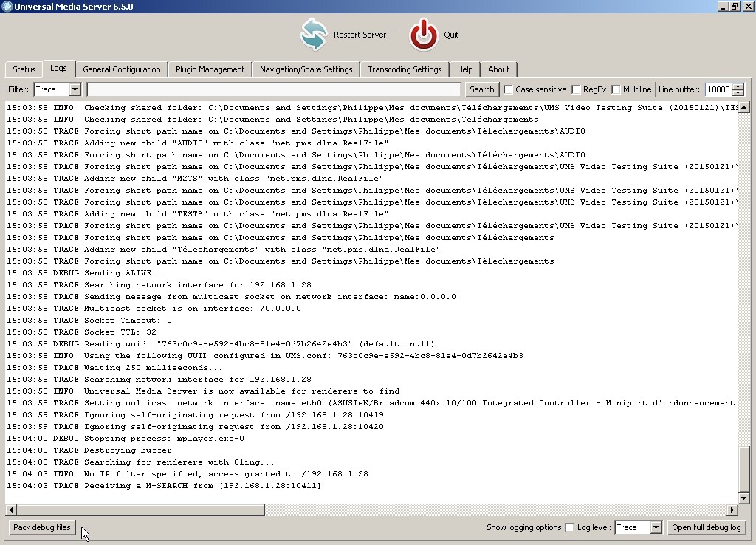Image resolution: width=756 pixels, height=545 pixels.
Task: Open the Navigation/Share Settings tab
Action: (x=306, y=69)
